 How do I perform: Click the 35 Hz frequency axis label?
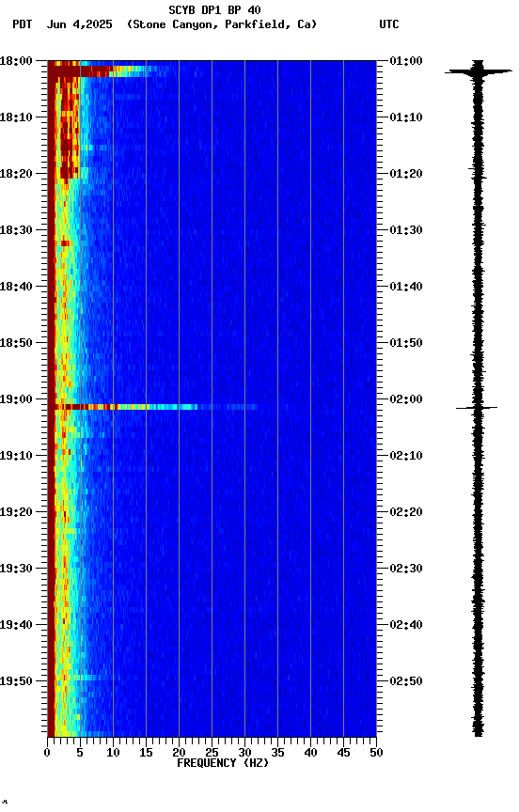point(277,753)
